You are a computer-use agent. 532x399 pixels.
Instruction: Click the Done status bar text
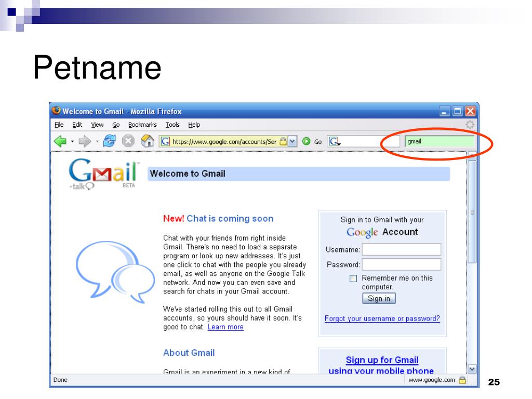coord(60,380)
